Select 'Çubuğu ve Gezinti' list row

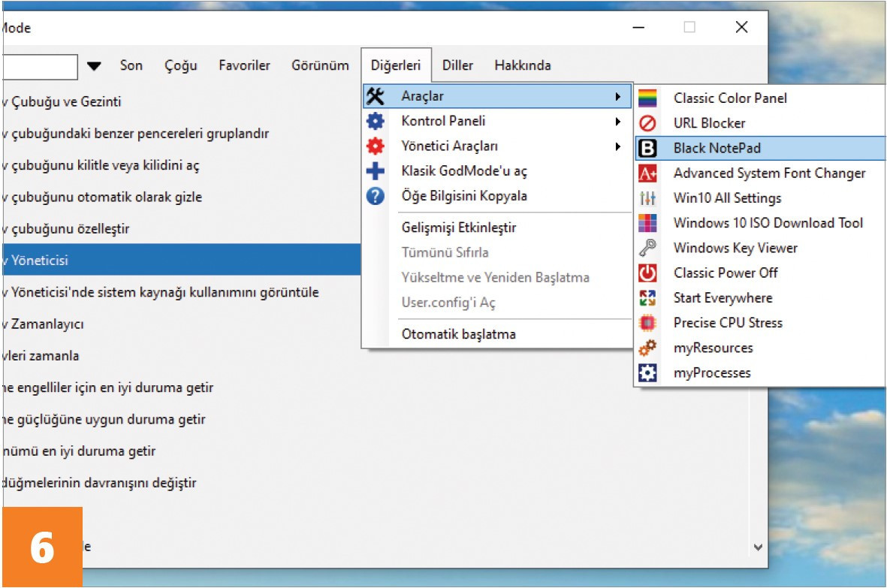click(182, 102)
